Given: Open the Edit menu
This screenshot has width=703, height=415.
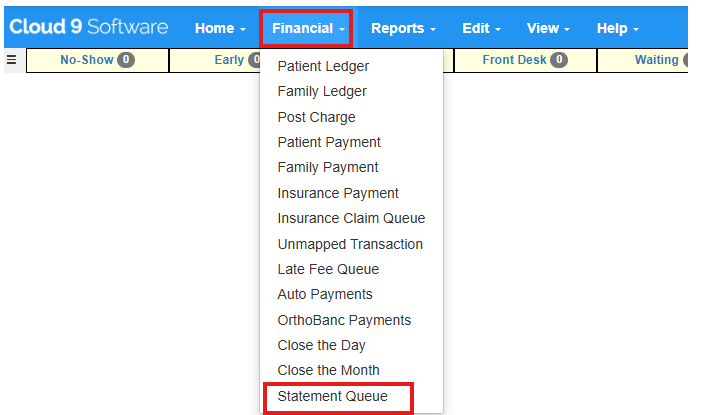Looking at the screenshot, I should click(x=481, y=28).
